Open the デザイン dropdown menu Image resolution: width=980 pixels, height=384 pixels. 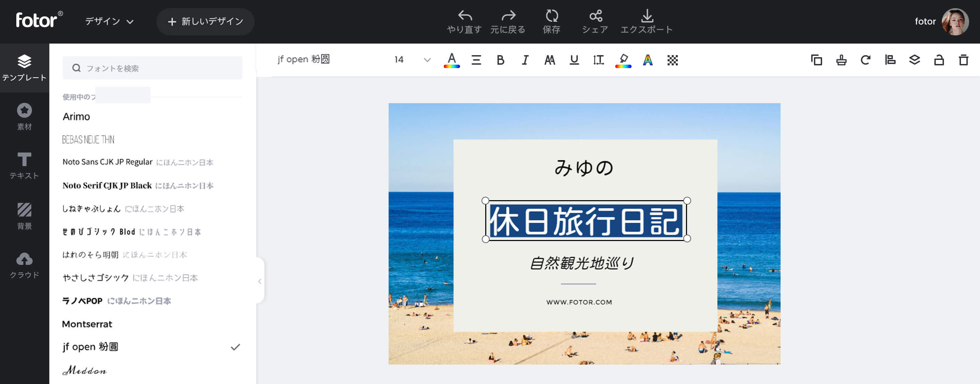[109, 22]
